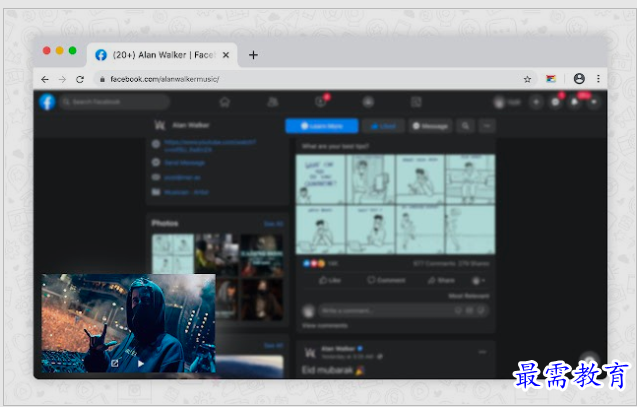Screen dimensions: 637x407
Task: Open the comic strip post image
Action: click(x=395, y=204)
